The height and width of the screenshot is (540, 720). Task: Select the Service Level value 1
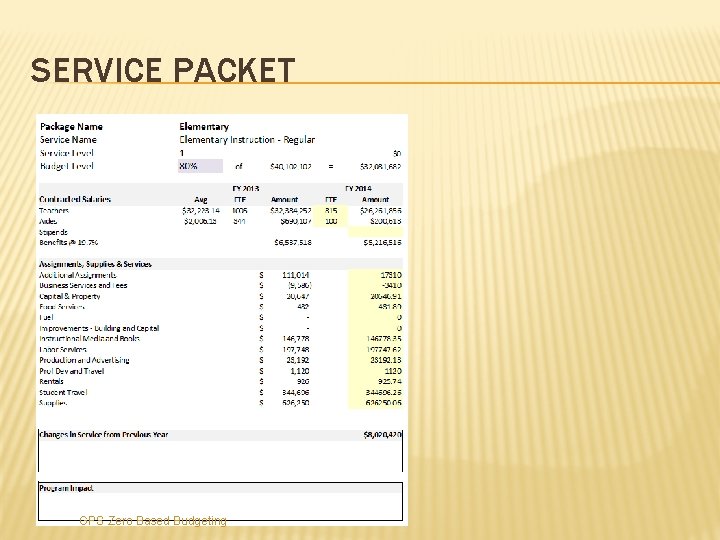[x=182, y=153]
